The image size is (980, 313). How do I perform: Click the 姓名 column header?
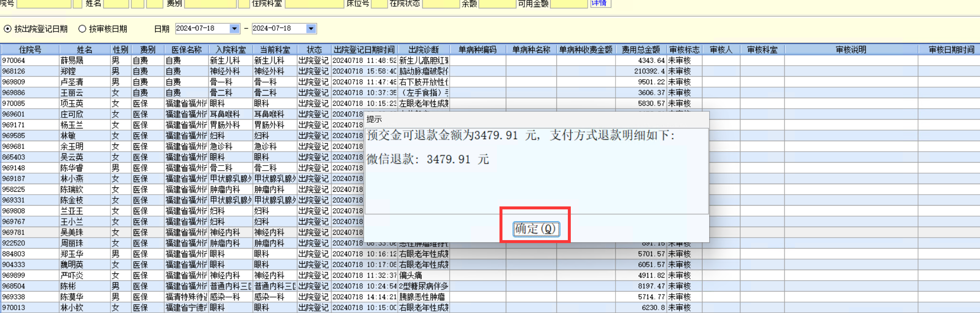coord(84,50)
